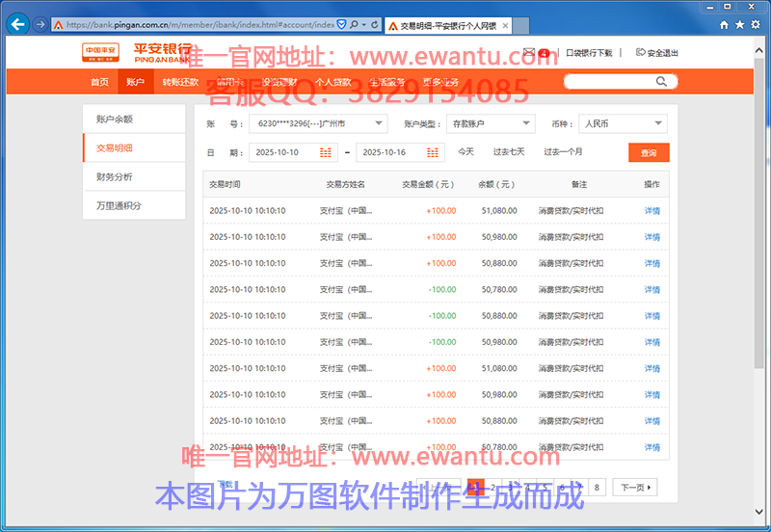Expand the 账户类型 dropdown
The width and height of the screenshot is (771, 532).
click(x=491, y=123)
